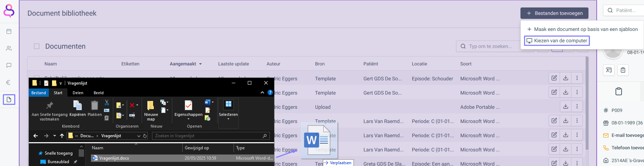The image size is (644, 166).
Task: Click the Laatste update column header
Action: (x=234, y=64)
